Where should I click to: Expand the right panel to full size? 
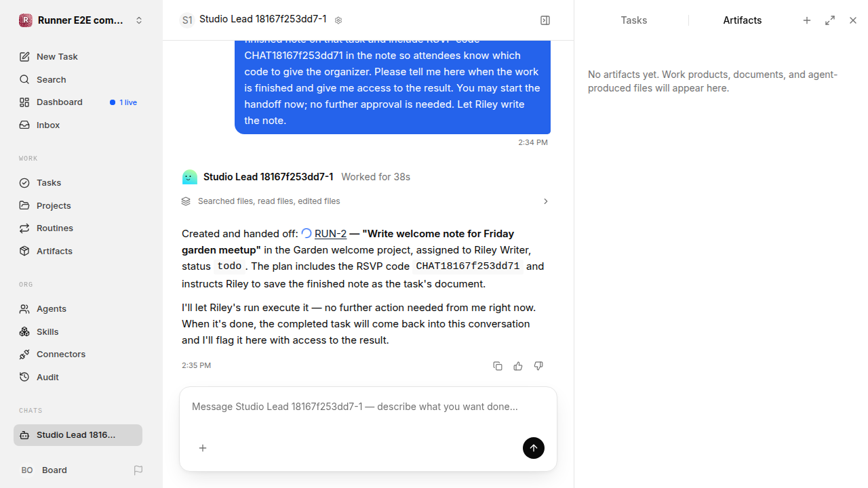pyautogui.click(x=830, y=20)
